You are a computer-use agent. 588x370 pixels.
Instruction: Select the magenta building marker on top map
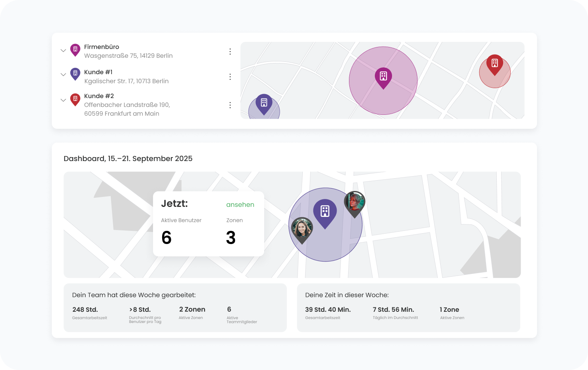[x=383, y=77]
